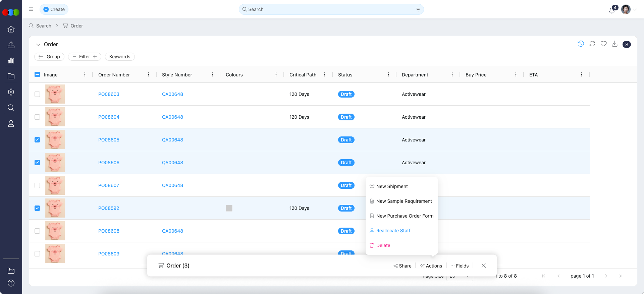Open the Status column options menu
Viewport: 644px width, 294px height.
pyautogui.click(x=388, y=75)
